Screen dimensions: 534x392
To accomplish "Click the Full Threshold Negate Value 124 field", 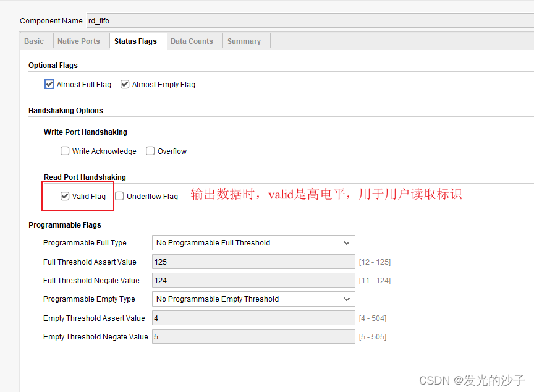I will [x=253, y=280].
